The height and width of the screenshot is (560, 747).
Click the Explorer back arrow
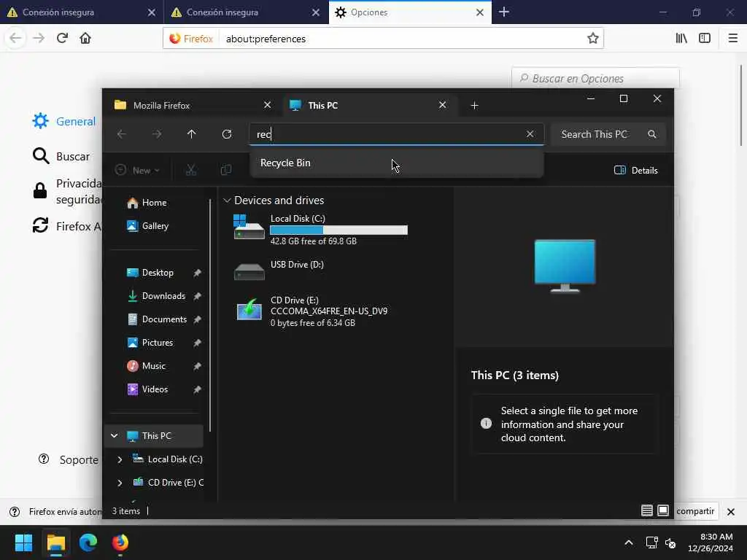click(122, 134)
